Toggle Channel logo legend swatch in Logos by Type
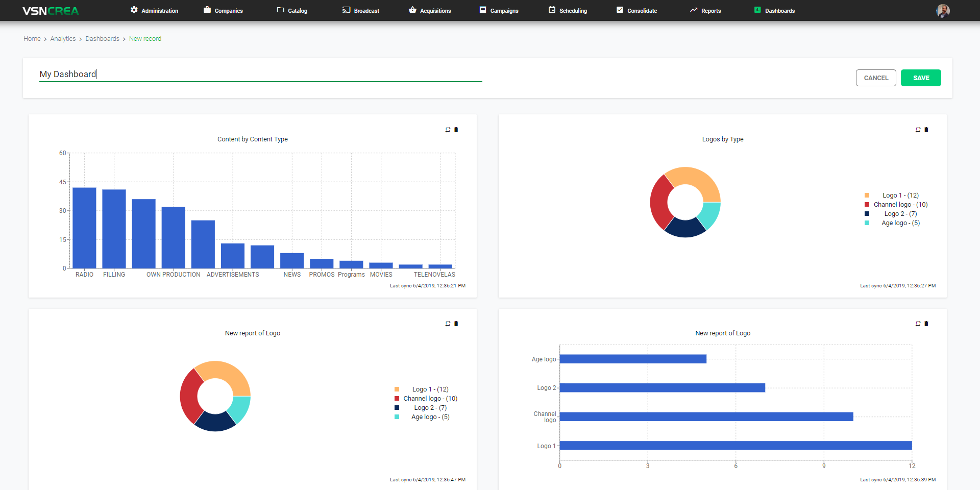The image size is (980, 490). pos(867,205)
